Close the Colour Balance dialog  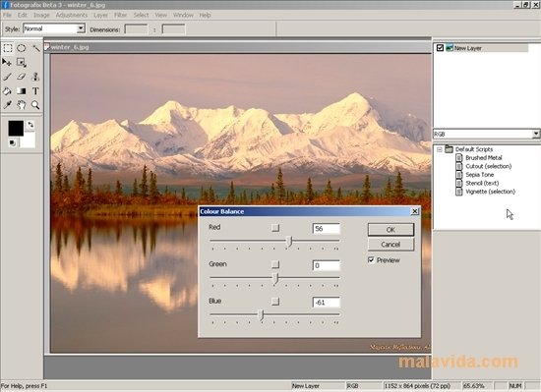(415, 211)
